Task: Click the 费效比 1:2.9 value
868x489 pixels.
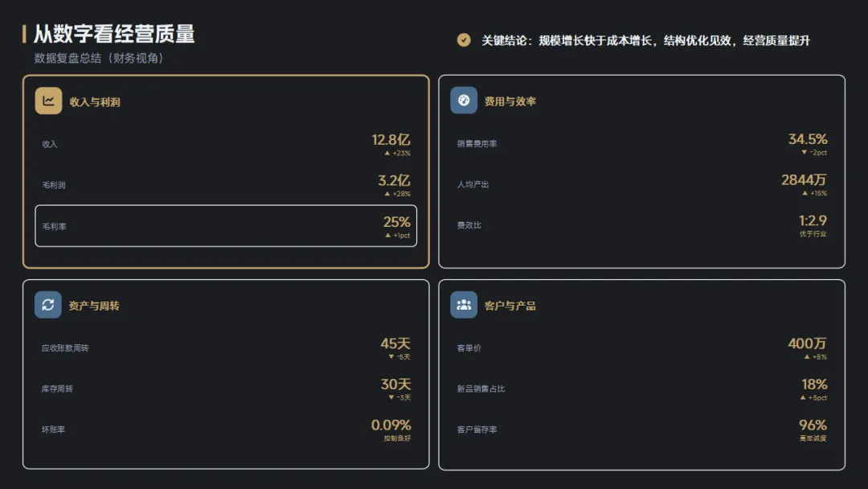Action: pos(813,220)
